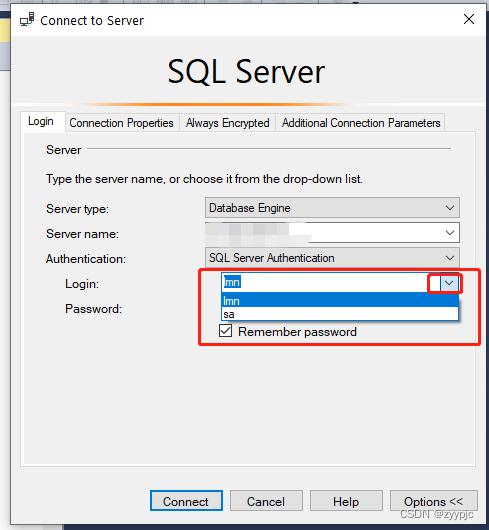
Task: Open the Always Encrypted tab
Action: [227, 123]
